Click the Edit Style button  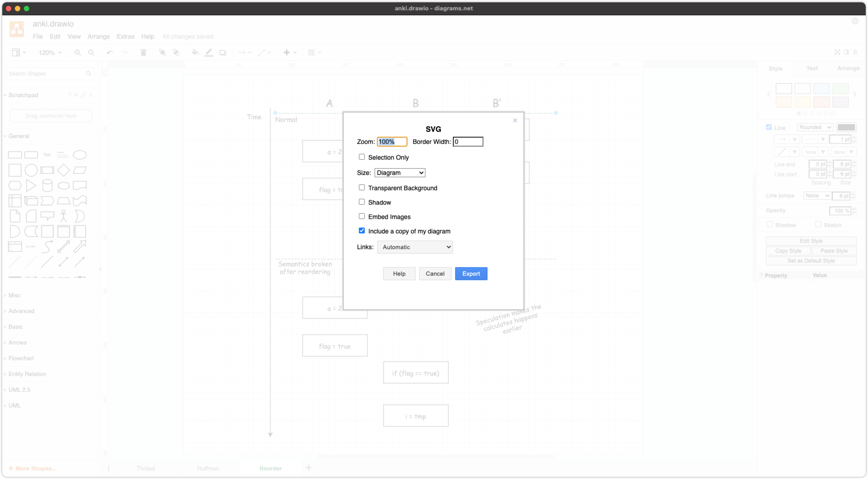click(x=811, y=241)
